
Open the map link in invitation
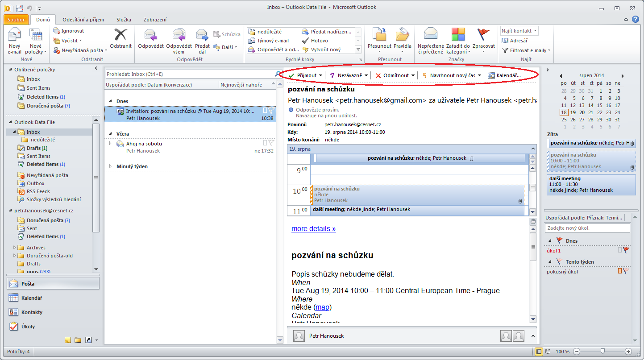(x=322, y=307)
